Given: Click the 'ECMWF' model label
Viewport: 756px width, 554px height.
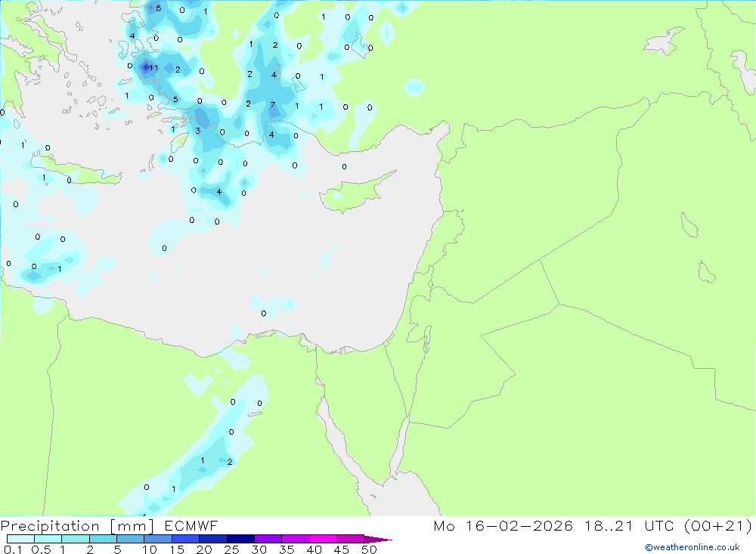Looking at the screenshot, I should [x=191, y=526].
